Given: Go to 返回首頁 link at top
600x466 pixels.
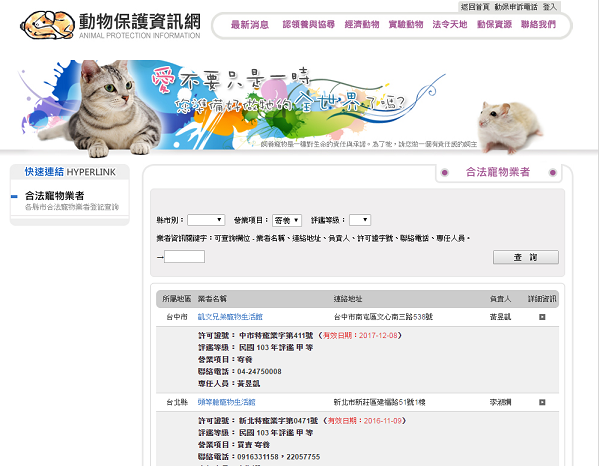Looking at the screenshot, I should click(475, 7).
